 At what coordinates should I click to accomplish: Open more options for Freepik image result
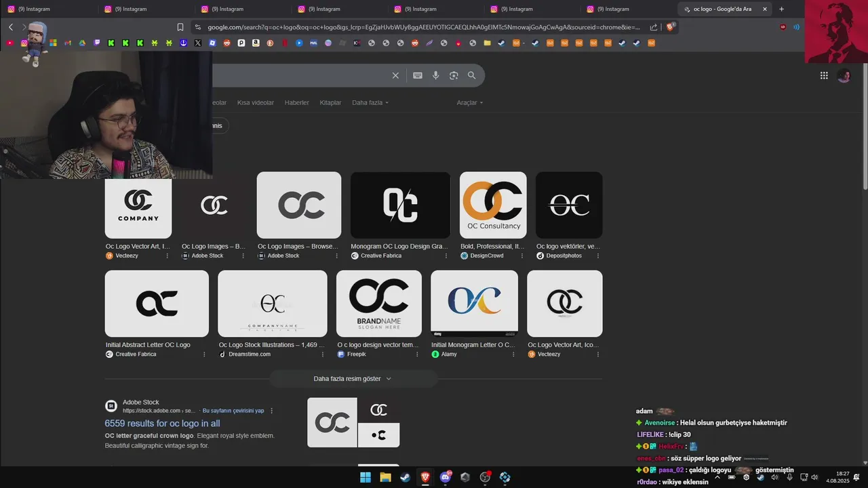[418, 354]
